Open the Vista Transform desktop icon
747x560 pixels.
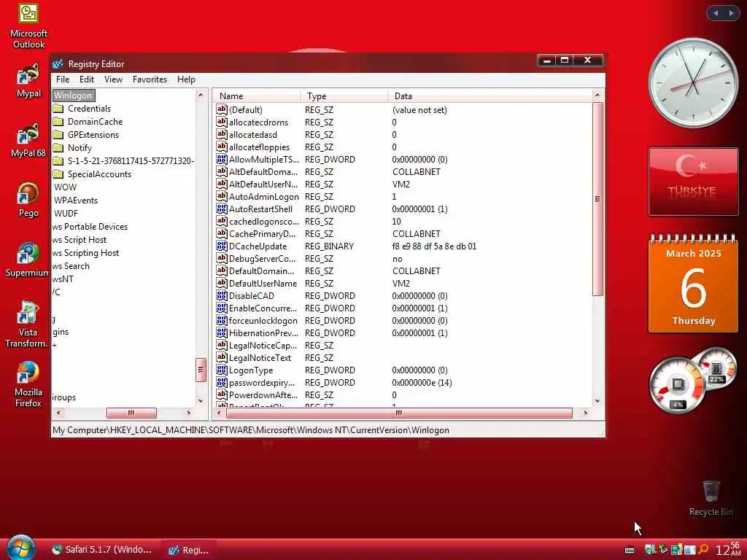point(27,324)
